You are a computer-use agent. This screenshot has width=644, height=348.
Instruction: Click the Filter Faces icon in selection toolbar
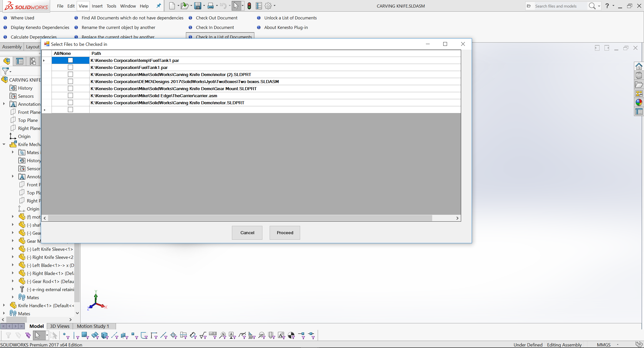(x=85, y=335)
